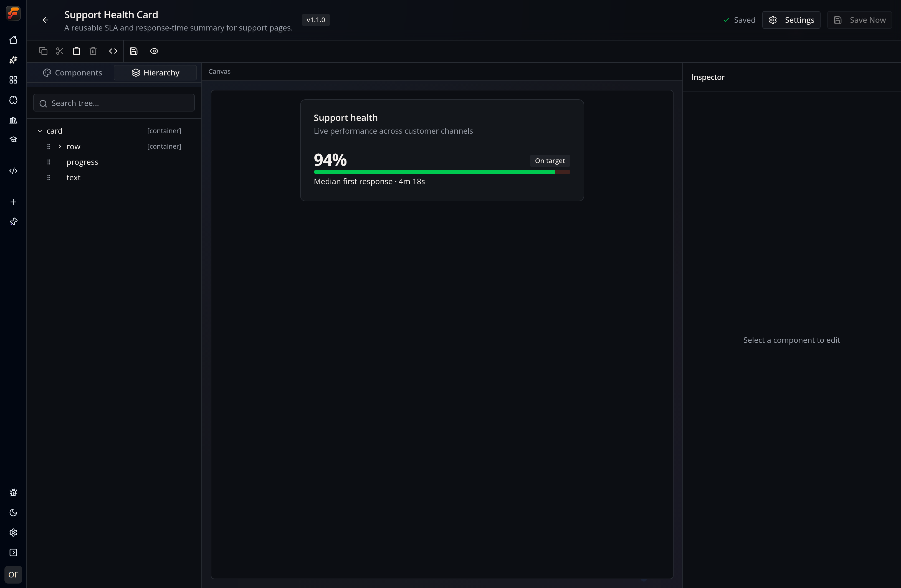Select the card item in the hierarchy
Screen dimensions: 901x588
pyautogui.click(x=55, y=131)
